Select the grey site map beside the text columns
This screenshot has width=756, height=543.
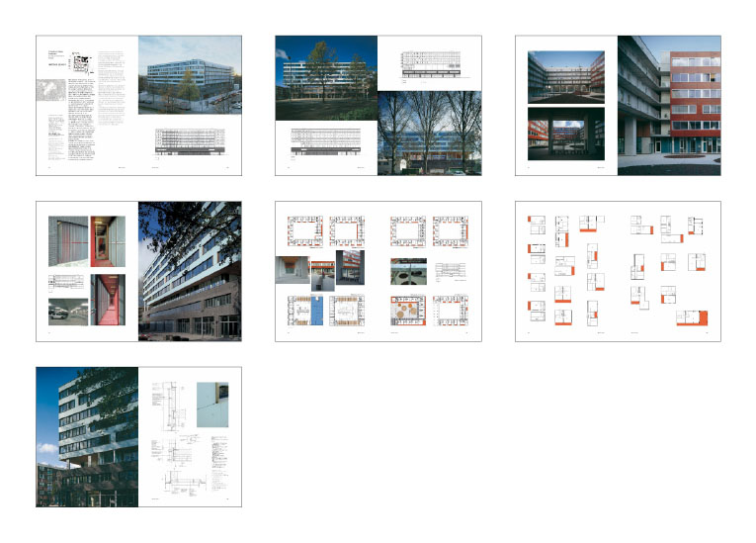pos(51,90)
